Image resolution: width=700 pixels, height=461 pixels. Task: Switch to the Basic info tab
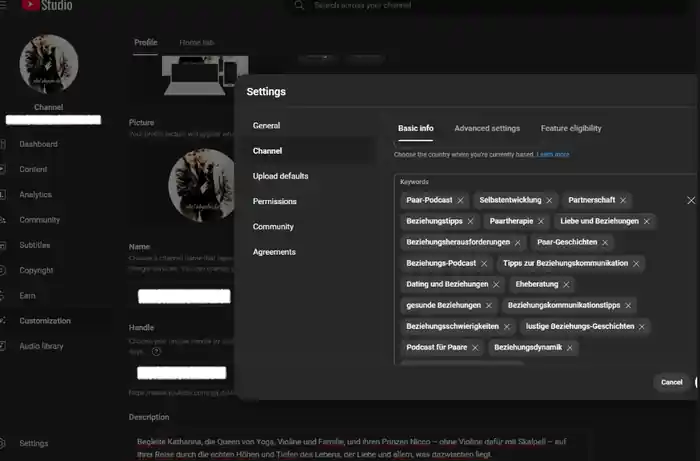point(416,128)
